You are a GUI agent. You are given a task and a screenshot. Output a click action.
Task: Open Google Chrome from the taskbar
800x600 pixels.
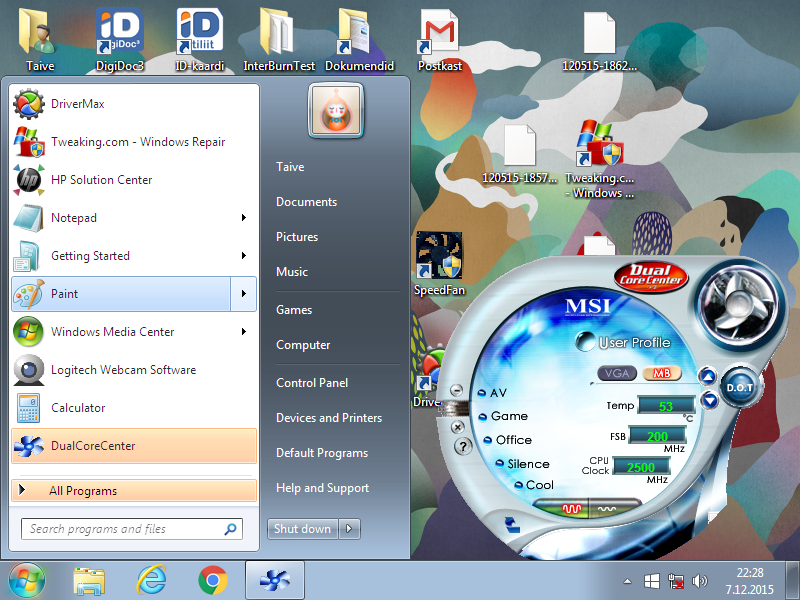pyautogui.click(x=213, y=581)
